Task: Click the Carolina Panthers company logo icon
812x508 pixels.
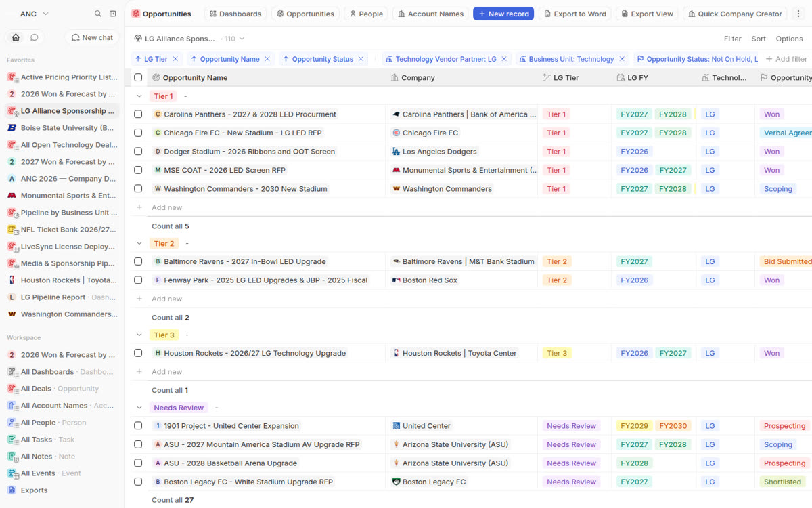Action: click(x=397, y=114)
